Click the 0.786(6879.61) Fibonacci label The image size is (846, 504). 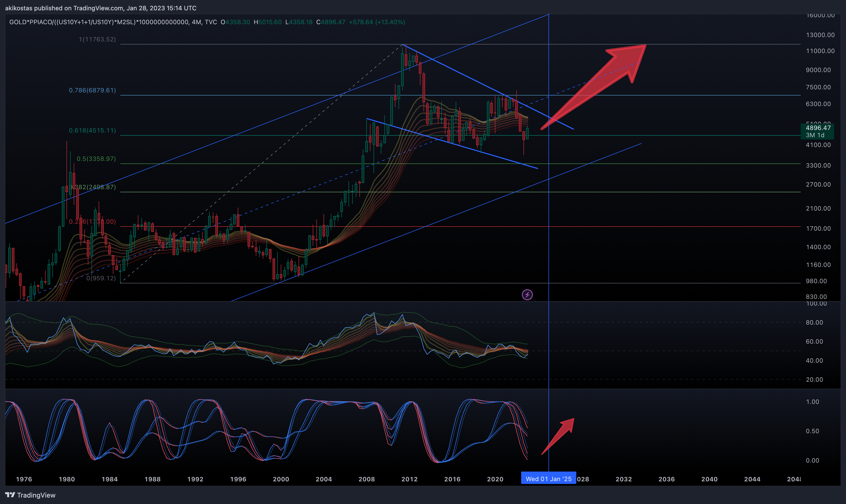(92, 90)
